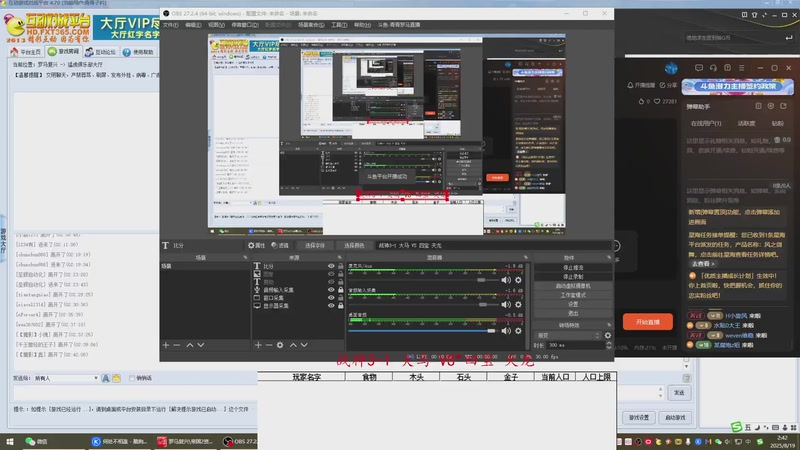Move the scene up in the Scenes dock
The width and height of the screenshot is (800, 450).
click(x=190, y=345)
